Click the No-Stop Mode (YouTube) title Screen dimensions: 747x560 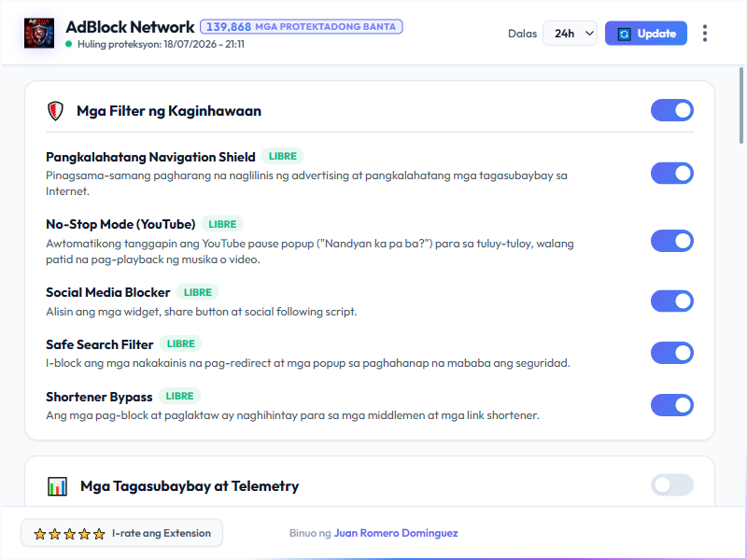[120, 224]
